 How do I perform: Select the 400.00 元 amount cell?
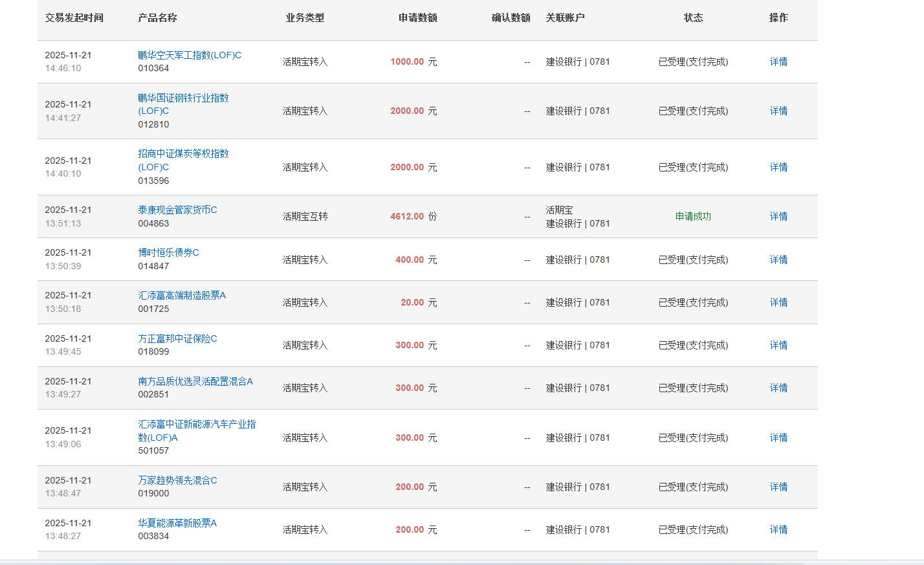(416, 260)
